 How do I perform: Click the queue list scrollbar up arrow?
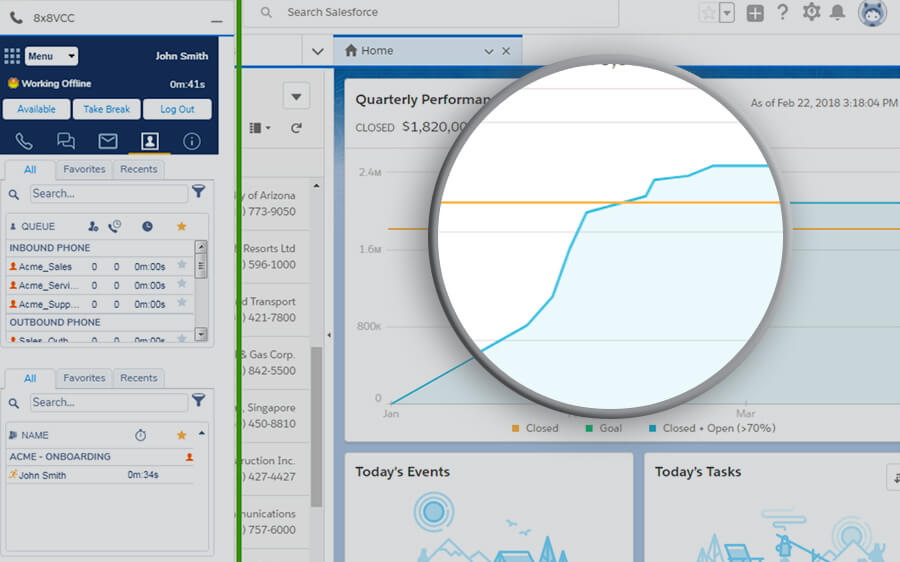pyautogui.click(x=201, y=247)
